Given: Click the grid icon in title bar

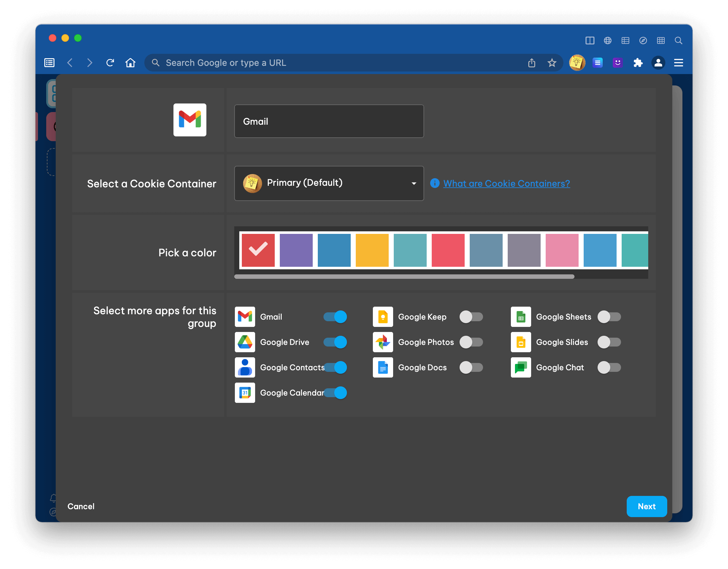Looking at the screenshot, I should coord(660,40).
